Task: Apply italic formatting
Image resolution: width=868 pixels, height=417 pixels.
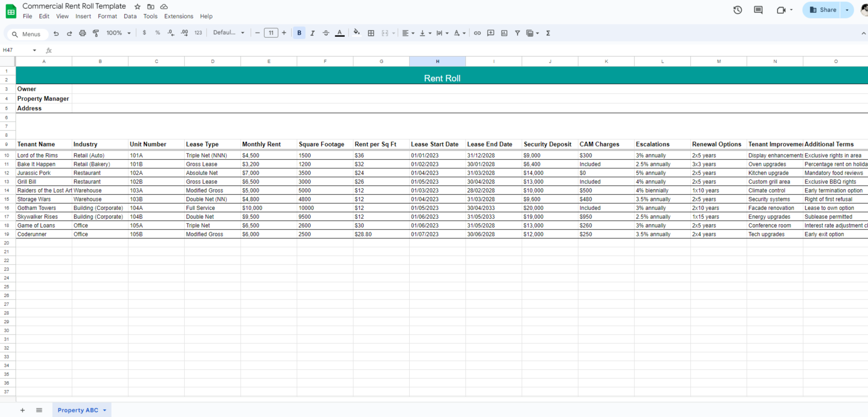Action: [x=313, y=33]
